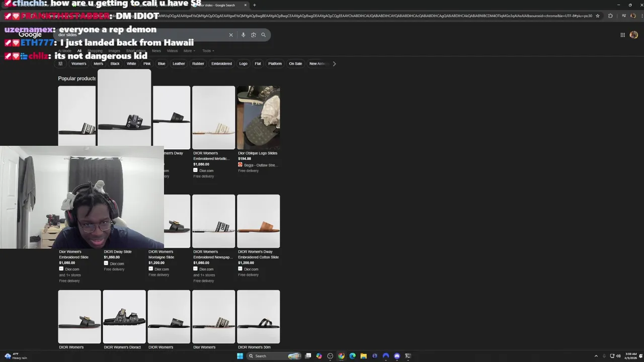Image resolution: width=644 pixels, height=362 pixels.
Task: Open the DIOR Women's Dway Embroidered Cotton Slide image
Action: 258,221
